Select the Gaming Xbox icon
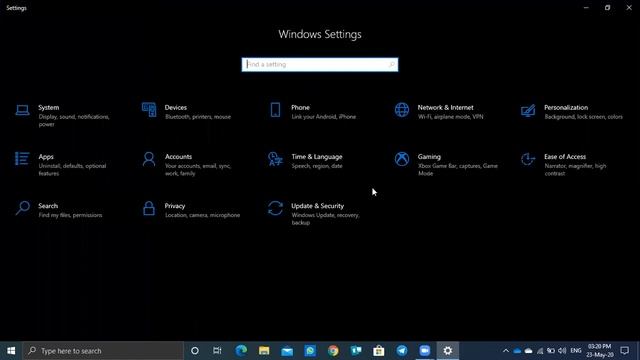 pos(402,159)
